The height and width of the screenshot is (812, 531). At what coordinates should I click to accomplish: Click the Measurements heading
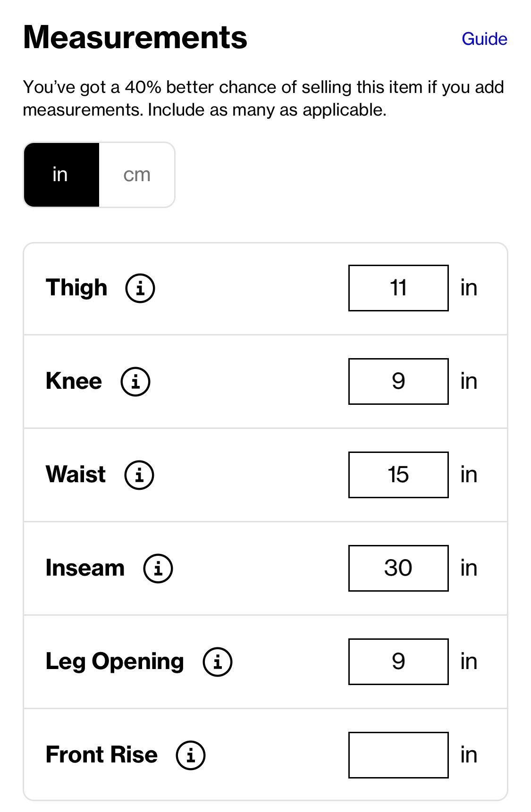tap(135, 37)
